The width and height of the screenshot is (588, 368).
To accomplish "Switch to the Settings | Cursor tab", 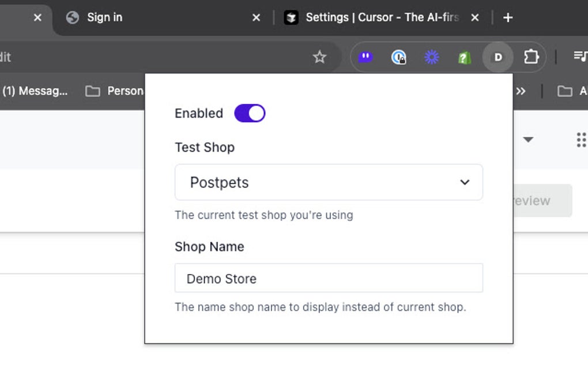I will [x=375, y=17].
